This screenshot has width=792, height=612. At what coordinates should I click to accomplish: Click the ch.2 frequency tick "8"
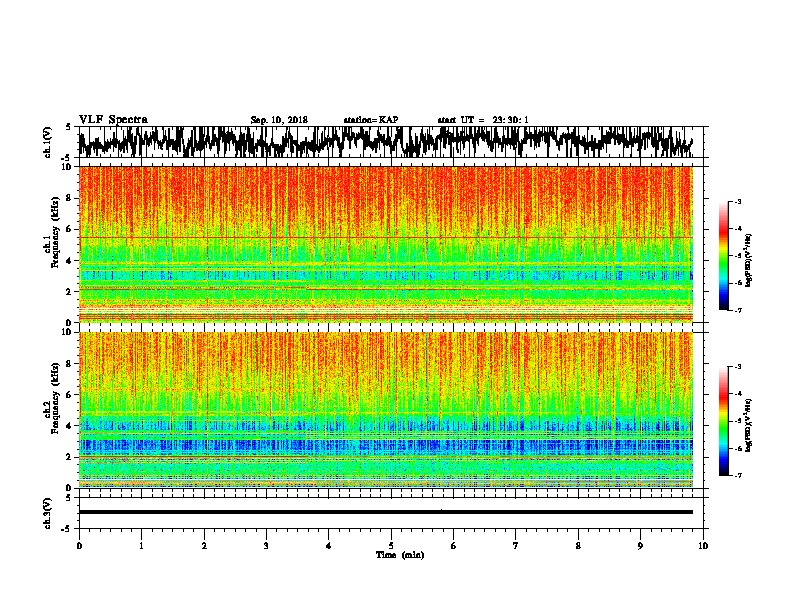click(x=70, y=364)
